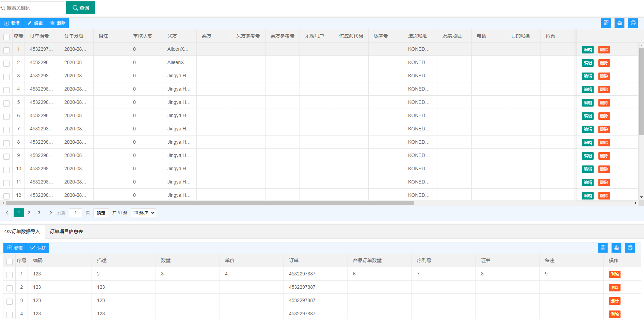Check the checkbox for order row 3

click(x=6, y=77)
